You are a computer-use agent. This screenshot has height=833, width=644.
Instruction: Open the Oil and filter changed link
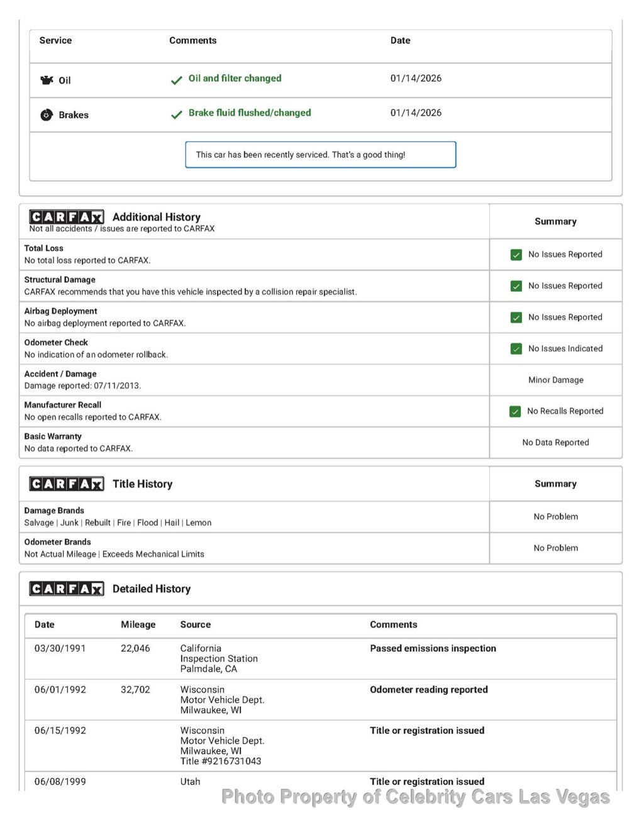tap(235, 79)
